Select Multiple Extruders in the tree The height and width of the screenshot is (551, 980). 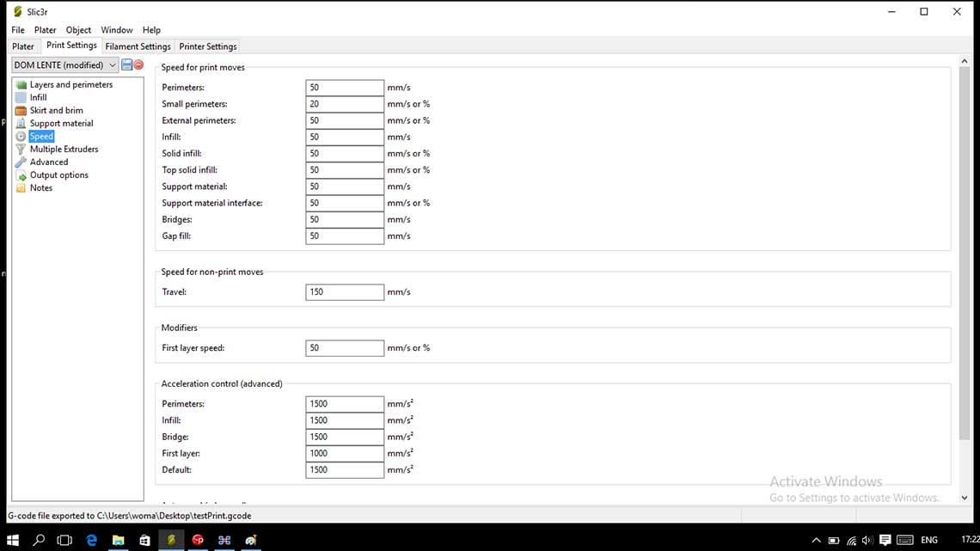[64, 150]
